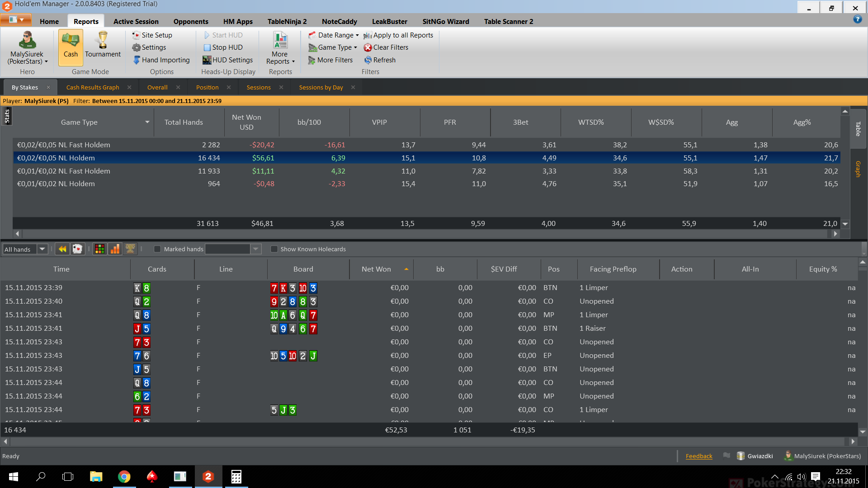The image size is (868, 488).
Task: Open the application menu button dropdown
Action: pos(16,19)
